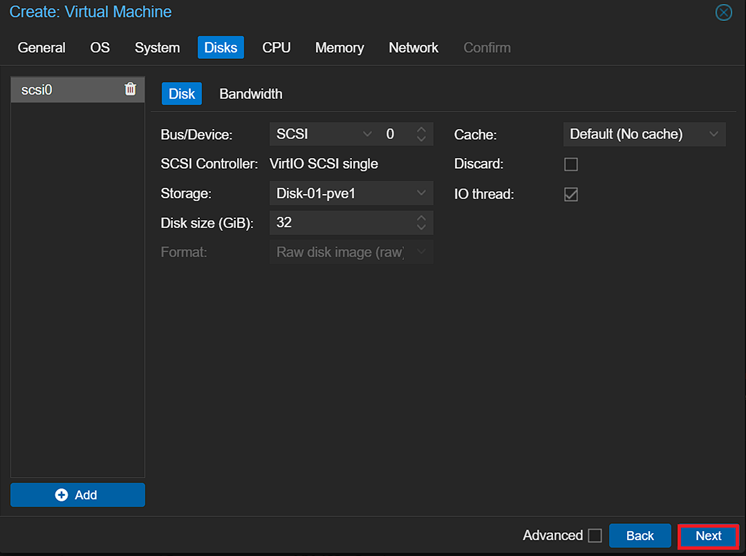Image resolution: width=746 pixels, height=556 pixels.
Task: Switch to the CPU tab
Action: click(x=276, y=48)
